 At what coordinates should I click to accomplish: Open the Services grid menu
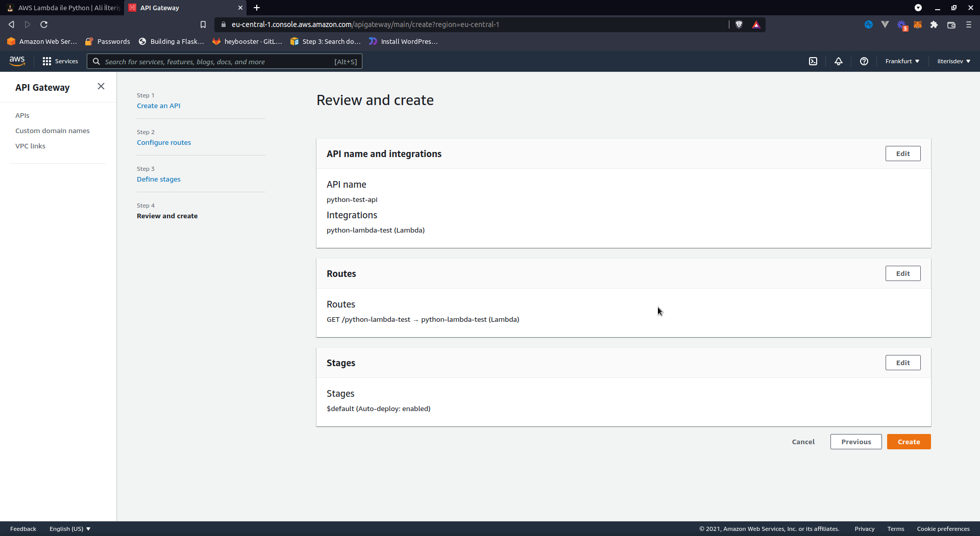tap(60, 61)
